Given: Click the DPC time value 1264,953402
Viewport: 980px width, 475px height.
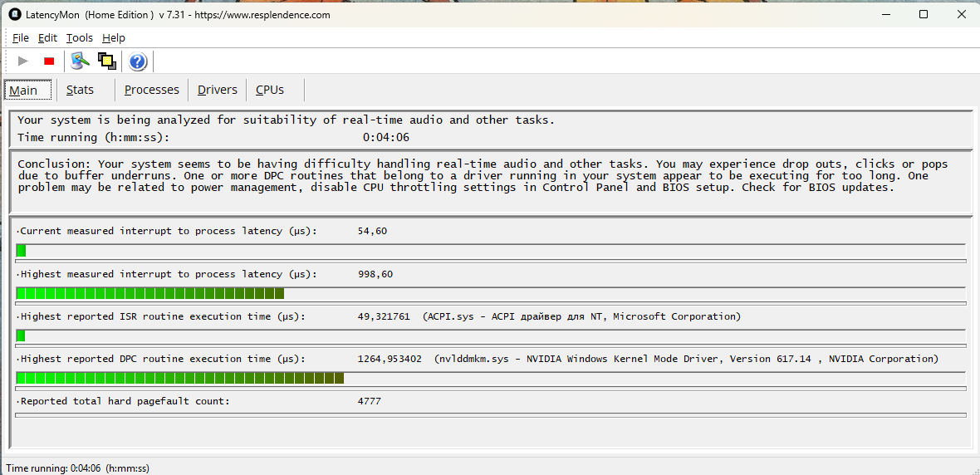Looking at the screenshot, I should coord(390,359).
